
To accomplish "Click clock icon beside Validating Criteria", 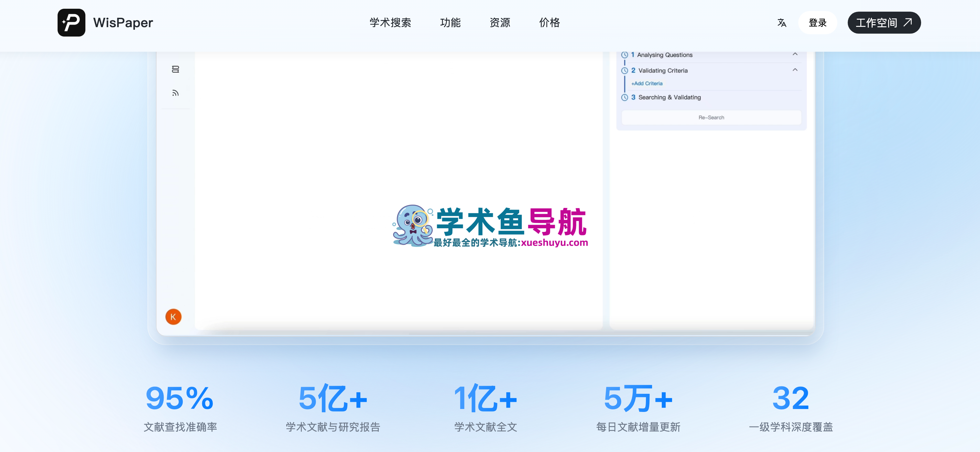I will point(624,71).
